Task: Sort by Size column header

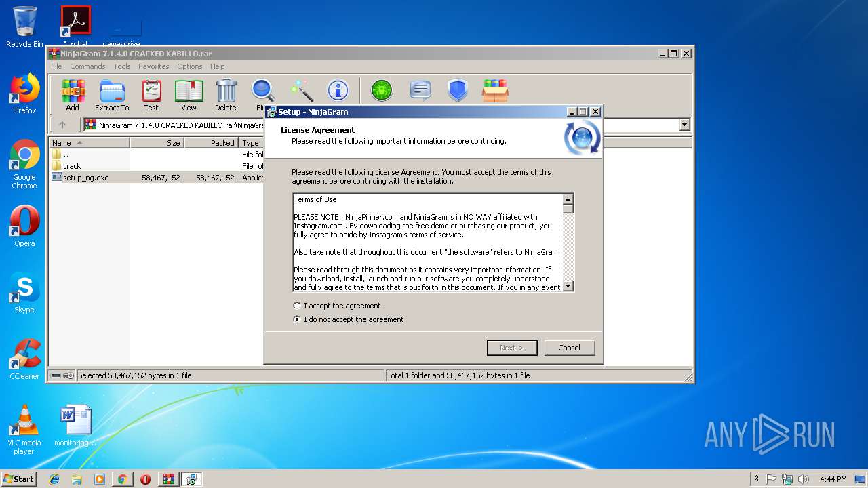Action: pyautogui.click(x=157, y=143)
